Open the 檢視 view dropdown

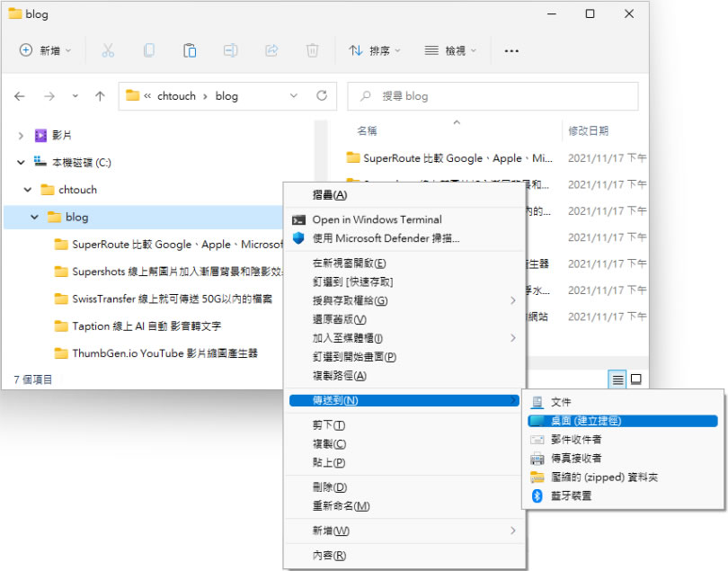(x=450, y=50)
